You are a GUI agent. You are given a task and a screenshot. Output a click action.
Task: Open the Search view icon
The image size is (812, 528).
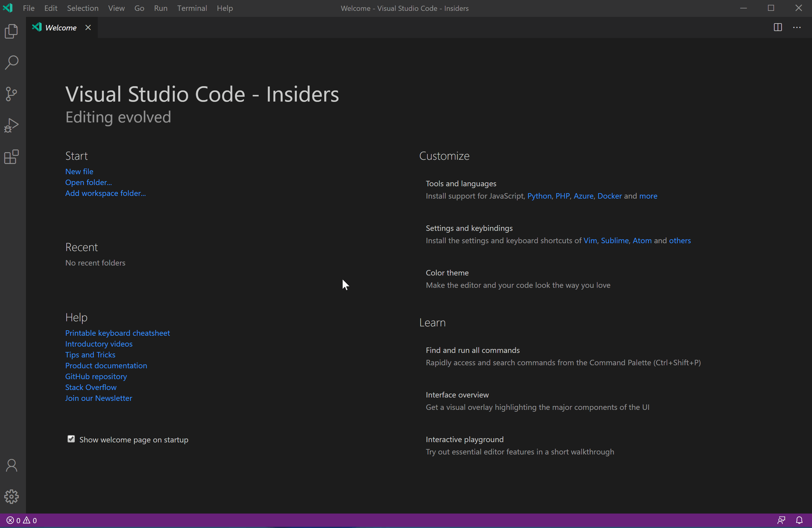tap(11, 63)
